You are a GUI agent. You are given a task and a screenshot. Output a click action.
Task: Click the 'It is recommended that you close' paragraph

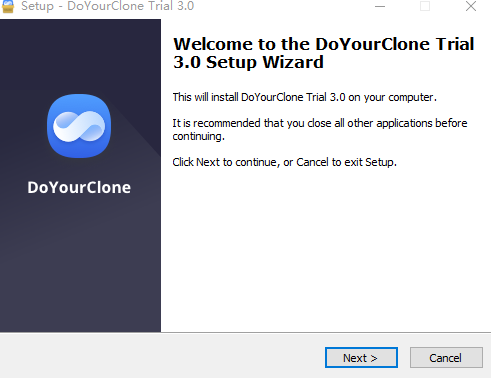[x=320, y=130]
